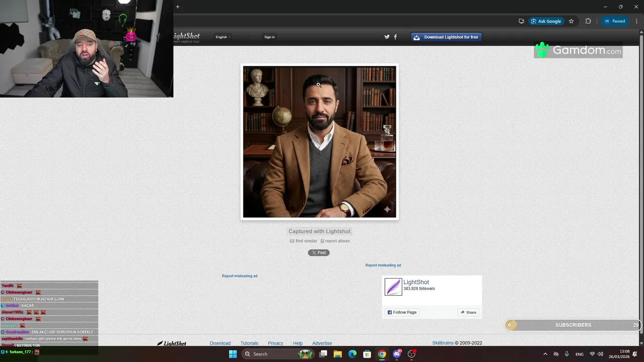Click the Facebook Share button
Viewport: 644px width, 362px height.
(468, 312)
